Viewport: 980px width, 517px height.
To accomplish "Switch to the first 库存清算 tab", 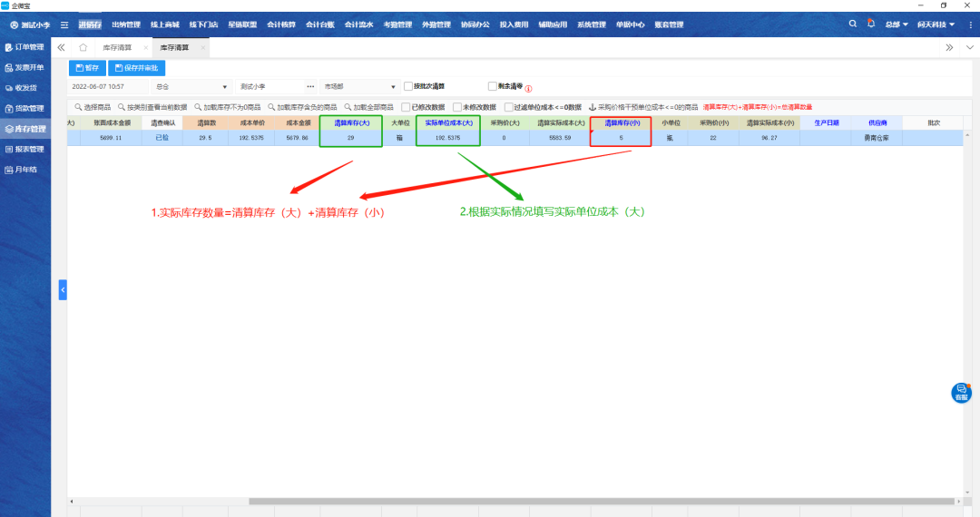I will (118, 46).
